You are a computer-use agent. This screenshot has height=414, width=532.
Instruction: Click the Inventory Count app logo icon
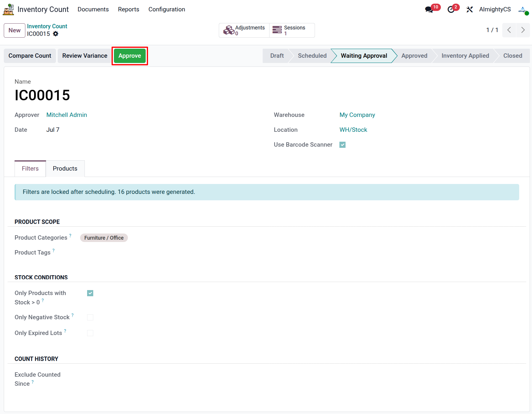[x=8, y=9]
